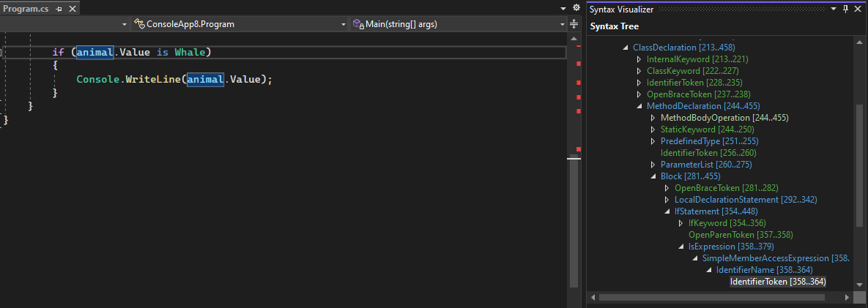Click animal in the if condition
The height and width of the screenshot is (308, 868).
(95, 52)
